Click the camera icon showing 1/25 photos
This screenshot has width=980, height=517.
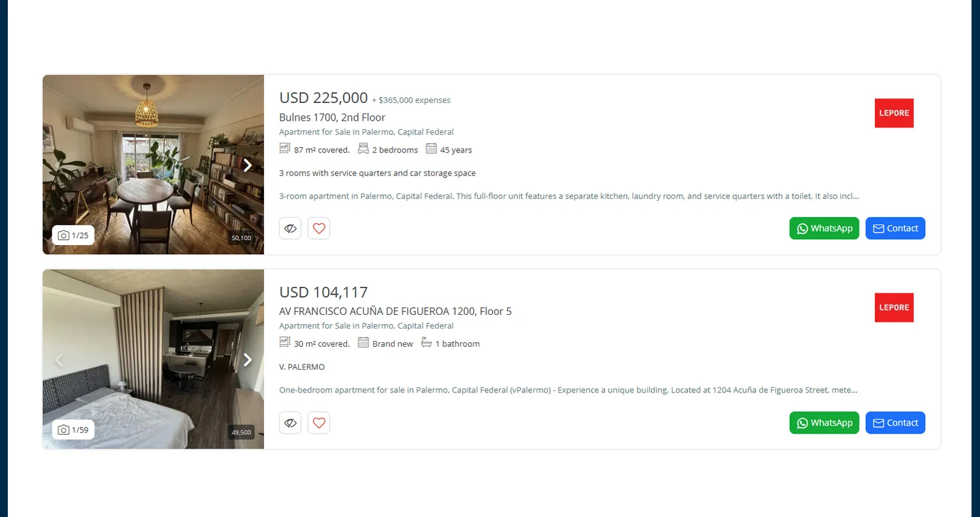[63, 235]
